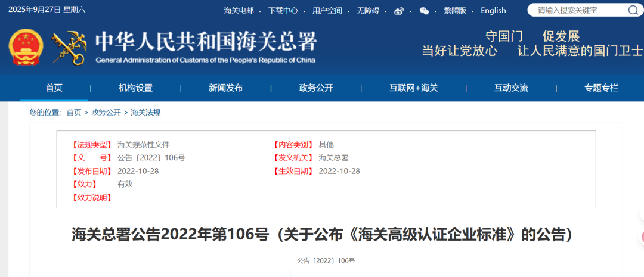644x277 pixels.
Task: Enable 无障碍 accessibility mode
Action: [x=368, y=11]
